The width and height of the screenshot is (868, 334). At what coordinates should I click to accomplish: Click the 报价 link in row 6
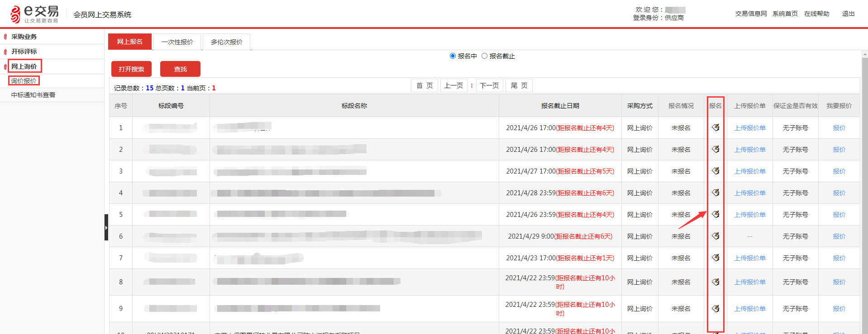[839, 236]
